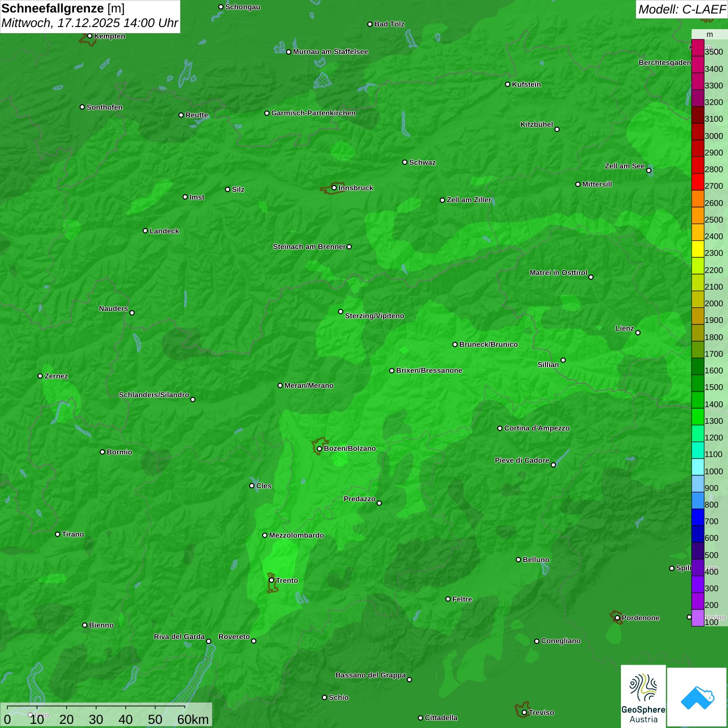728x728 pixels.
Task: Click the Zernez label
Action: pos(56,376)
